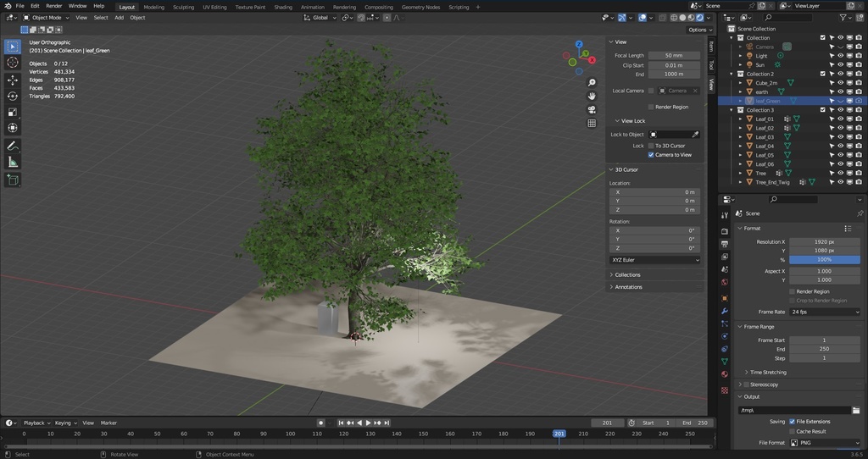The height and width of the screenshot is (459, 868).
Task: Activate the Scale tool
Action: pyautogui.click(x=12, y=113)
